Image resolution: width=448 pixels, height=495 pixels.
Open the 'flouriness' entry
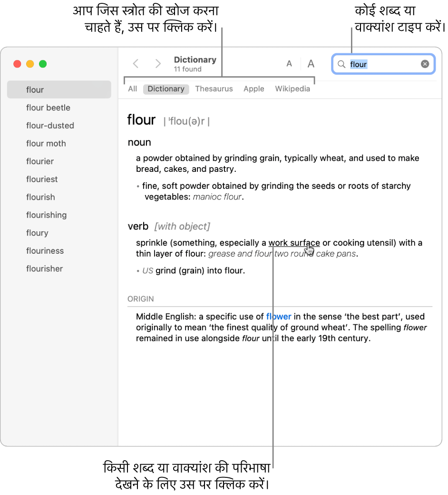pyautogui.click(x=45, y=251)
